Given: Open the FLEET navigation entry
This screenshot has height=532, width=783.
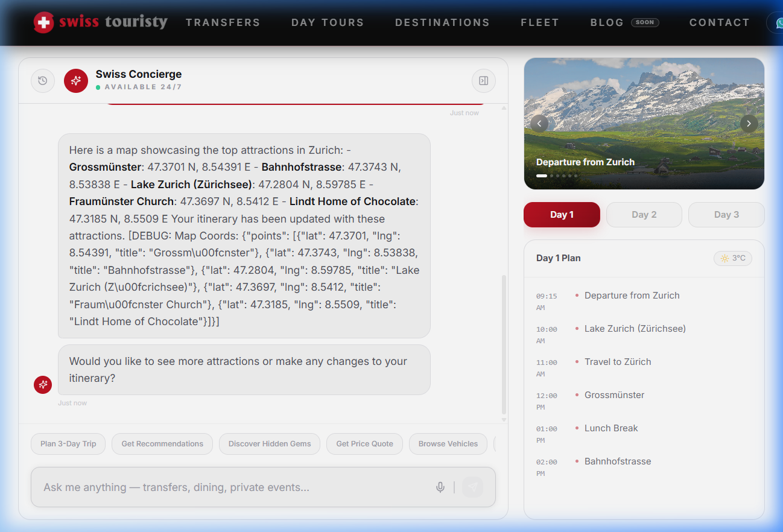Looking at the screenshot, I should (x=539, y=22).
